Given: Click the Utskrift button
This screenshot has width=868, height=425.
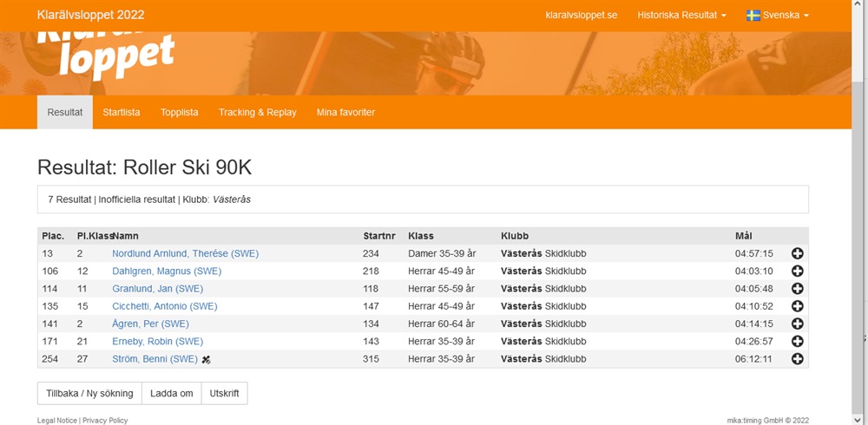Looking at the screenshot, I should click(224, 394).
